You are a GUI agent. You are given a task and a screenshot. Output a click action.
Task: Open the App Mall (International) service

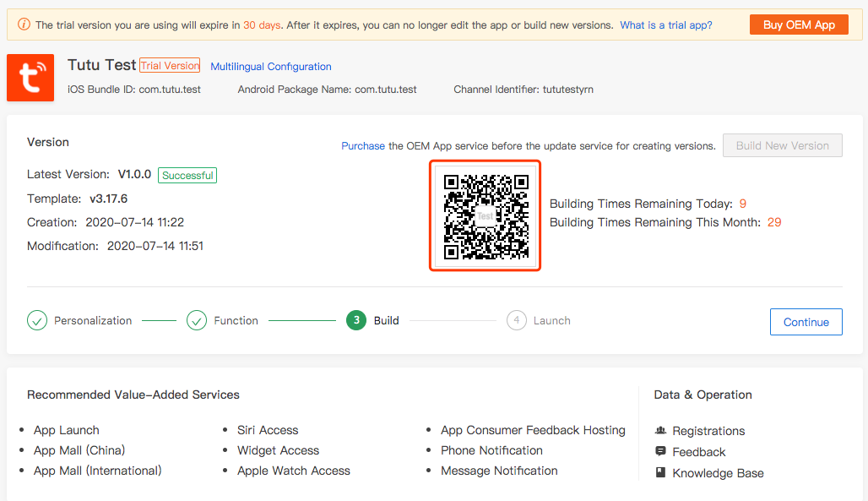(97, 471)
